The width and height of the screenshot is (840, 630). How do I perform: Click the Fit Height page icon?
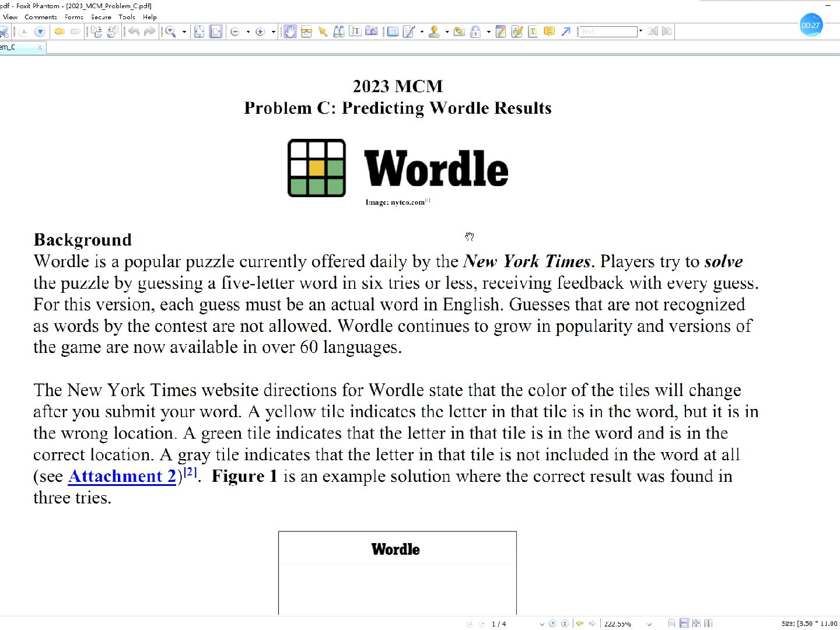(199, 32)
